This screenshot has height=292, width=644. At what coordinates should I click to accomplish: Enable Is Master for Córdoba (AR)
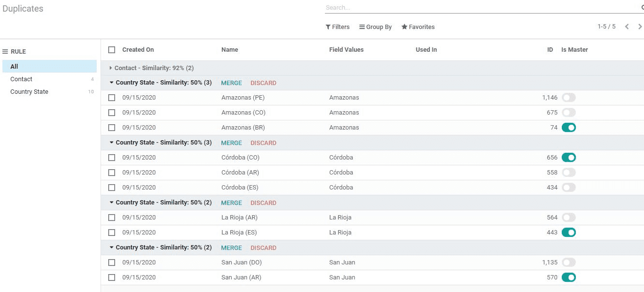coord(569,173)
